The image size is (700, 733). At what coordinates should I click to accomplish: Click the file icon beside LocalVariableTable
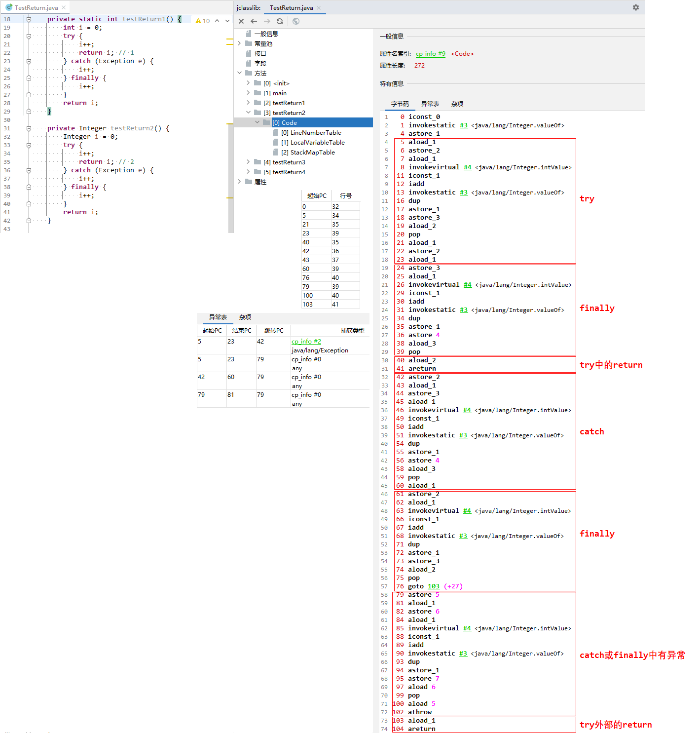tap(275, 142)
